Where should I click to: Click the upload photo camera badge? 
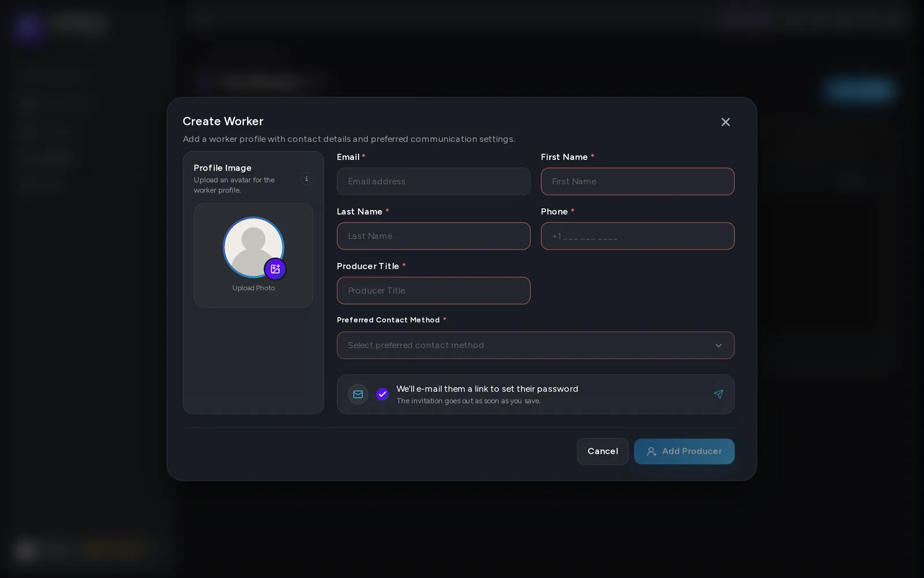tap(275, 269)
